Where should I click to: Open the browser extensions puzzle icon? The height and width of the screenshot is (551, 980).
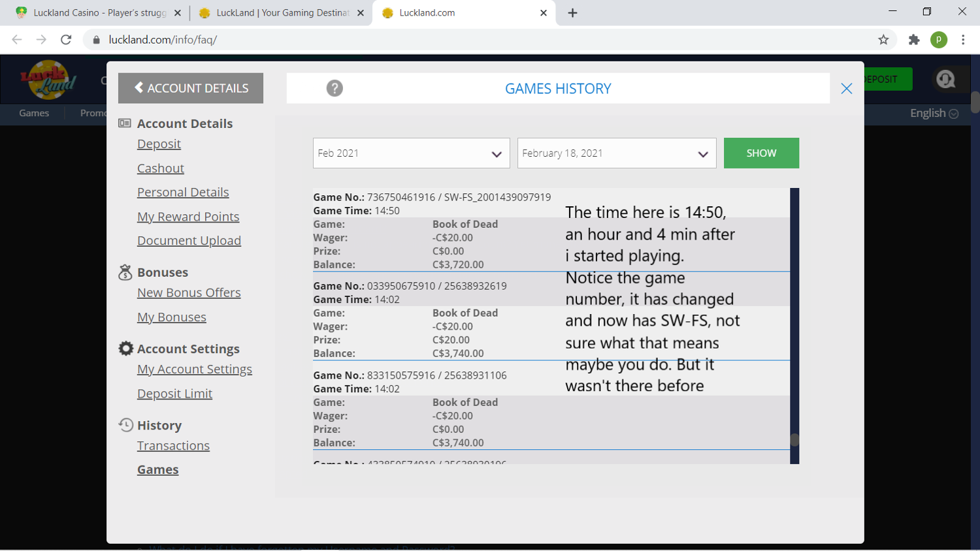tap(914, 40)
